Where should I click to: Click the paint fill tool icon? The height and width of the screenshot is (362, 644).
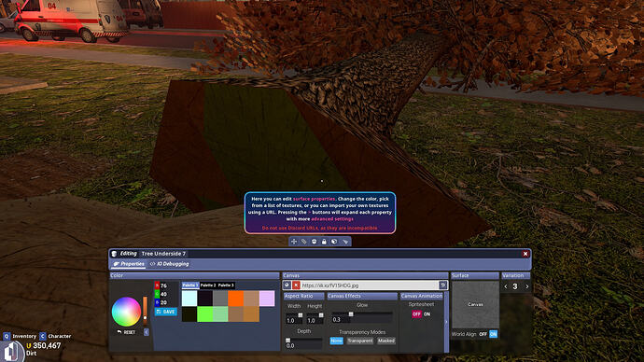(345, 242)
